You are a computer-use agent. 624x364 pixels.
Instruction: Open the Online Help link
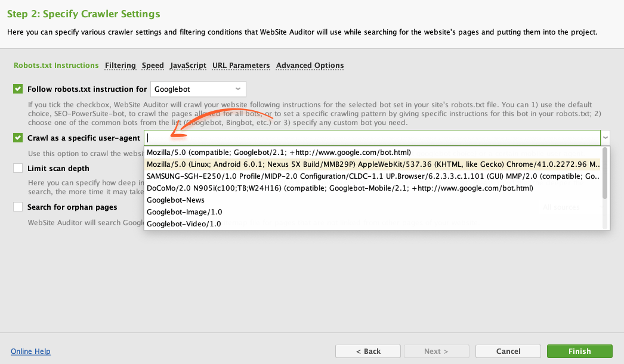[30, 351]
